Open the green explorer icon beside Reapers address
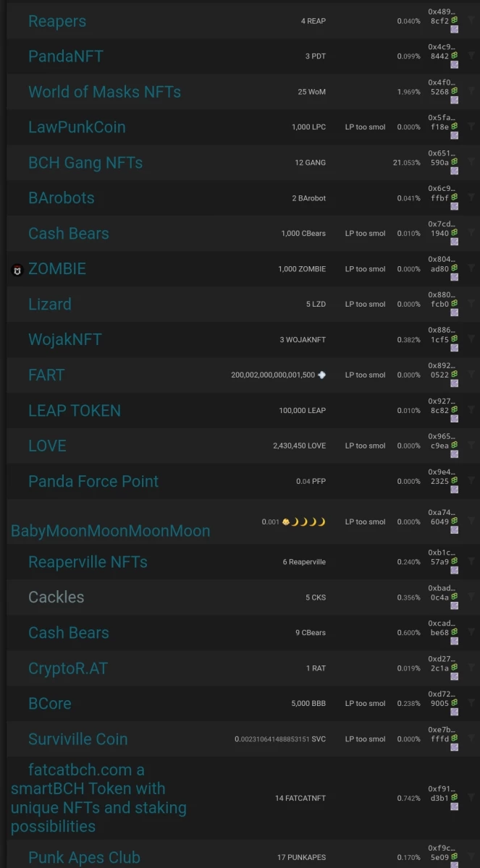The height and width of the screenshot is (868, 480). (455, 21)
